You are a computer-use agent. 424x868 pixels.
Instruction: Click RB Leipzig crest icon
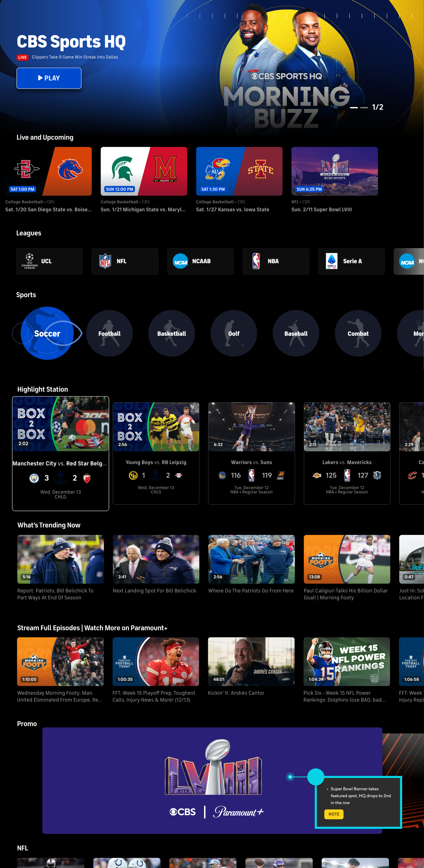point(179,475)
